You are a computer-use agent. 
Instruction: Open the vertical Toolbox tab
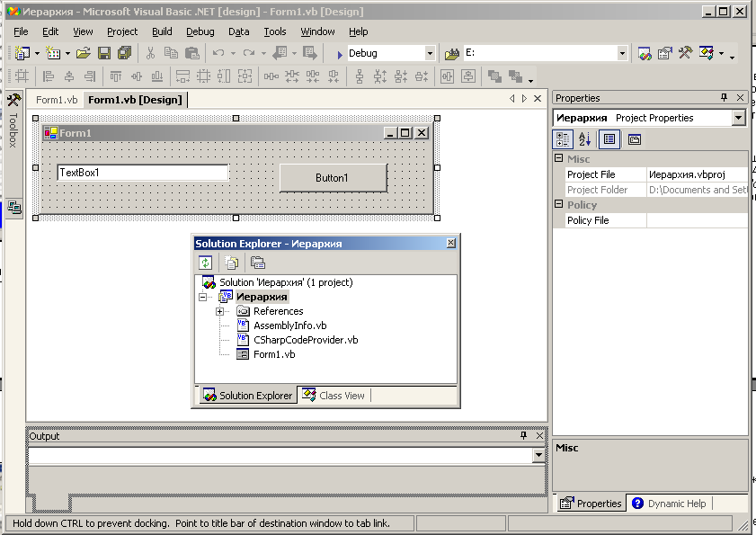click(13, 121)
